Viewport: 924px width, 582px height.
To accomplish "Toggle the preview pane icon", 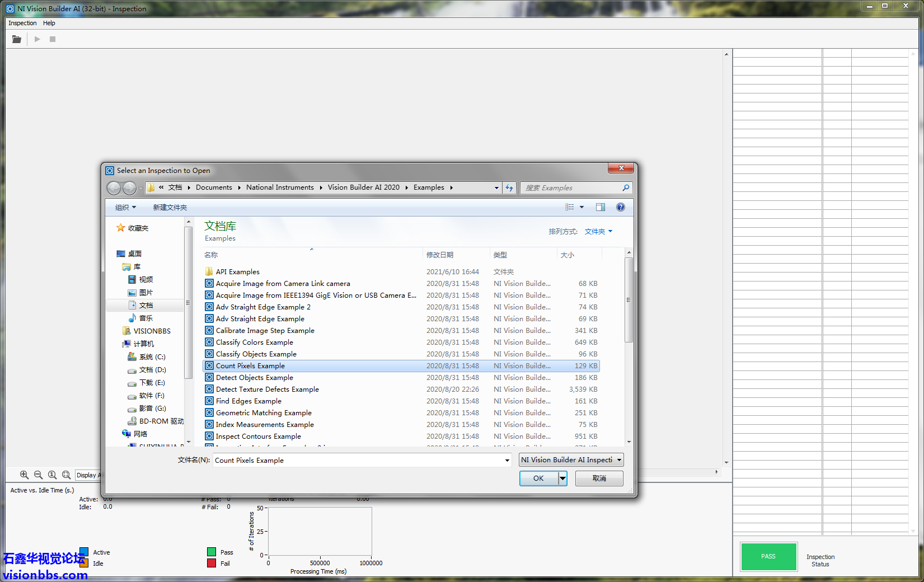I will coord(600,207).
